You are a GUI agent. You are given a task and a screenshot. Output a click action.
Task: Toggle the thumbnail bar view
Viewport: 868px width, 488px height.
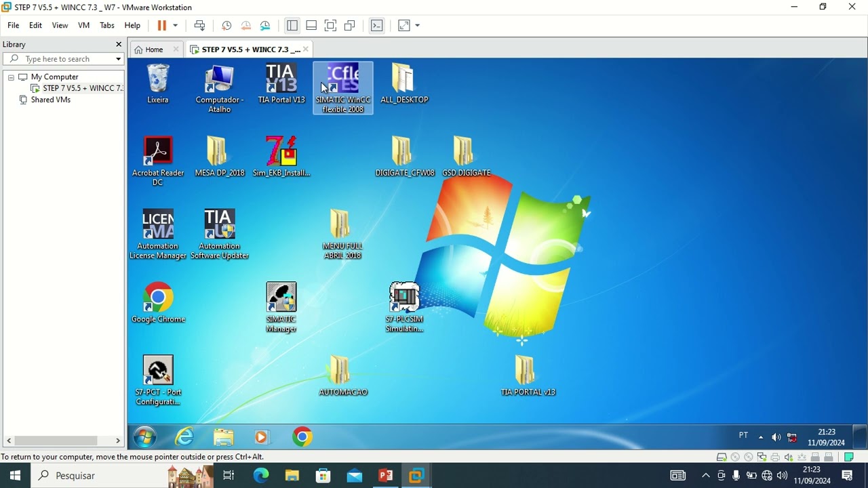(311, 25)
